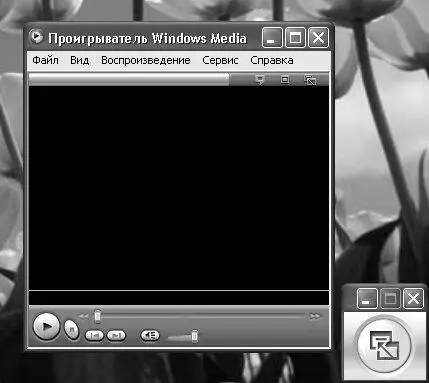Click the switch to skin mode icon
Viewport: 429px width, 383px height.
pyautogui.click(x=310, y=80)
